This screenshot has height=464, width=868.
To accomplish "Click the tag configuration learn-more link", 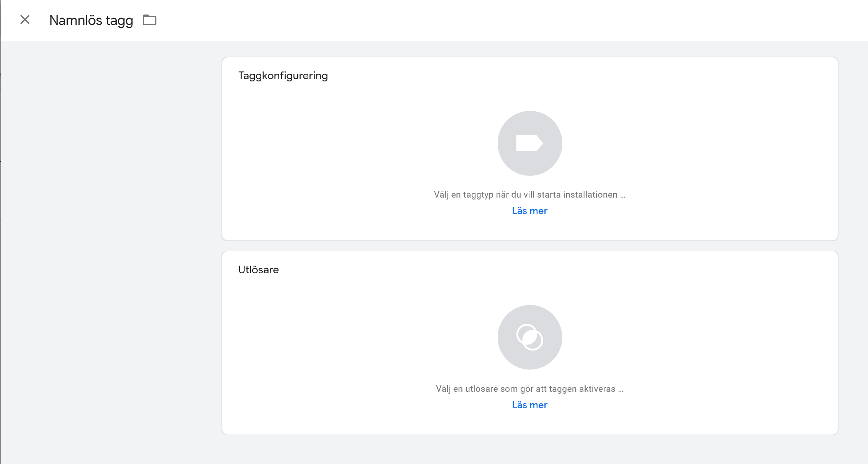I will (529, 211).
